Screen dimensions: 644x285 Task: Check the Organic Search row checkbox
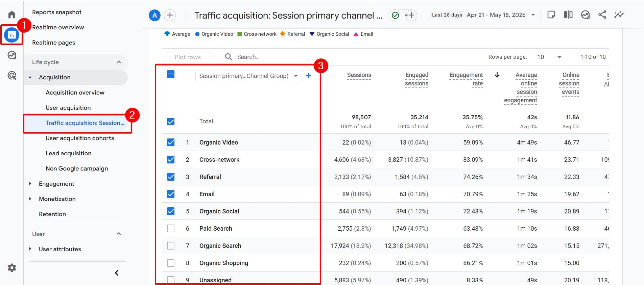pyautogui.click(x=171, y=246)
